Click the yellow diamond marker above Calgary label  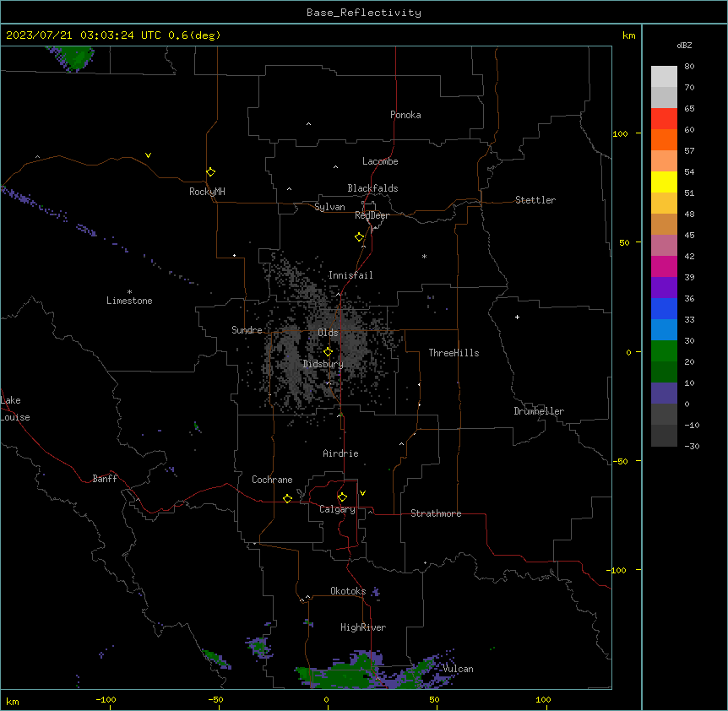click(x=343, y=497)
